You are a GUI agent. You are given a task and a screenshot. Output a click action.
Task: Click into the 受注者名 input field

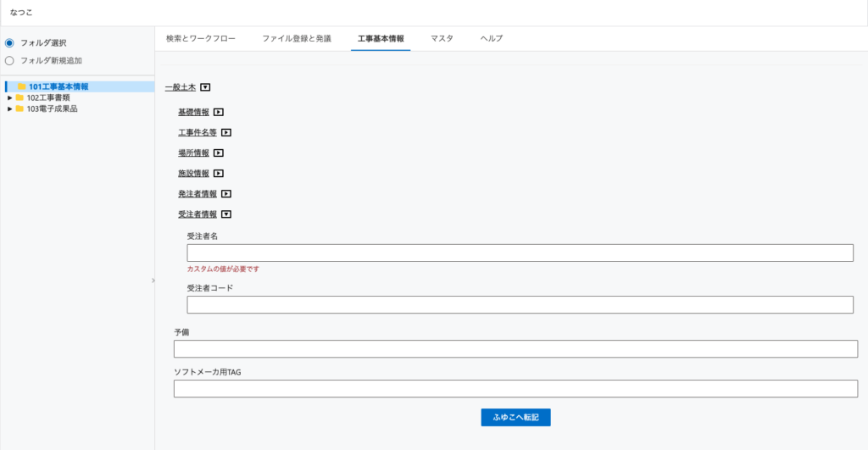520,253
